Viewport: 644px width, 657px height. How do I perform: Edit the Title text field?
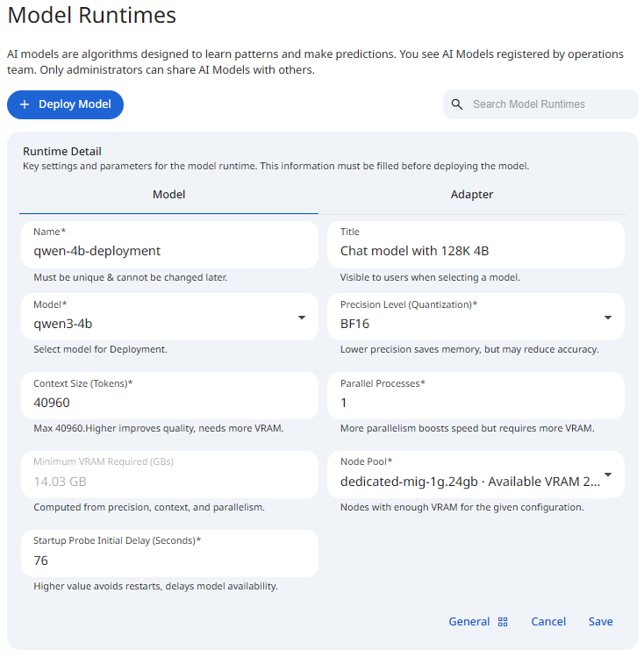476,251
